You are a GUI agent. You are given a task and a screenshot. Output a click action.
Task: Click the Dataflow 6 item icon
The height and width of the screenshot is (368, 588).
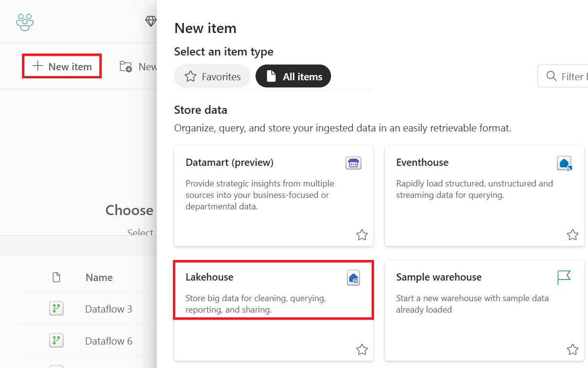pyautogui.click(x=56, y=341)
